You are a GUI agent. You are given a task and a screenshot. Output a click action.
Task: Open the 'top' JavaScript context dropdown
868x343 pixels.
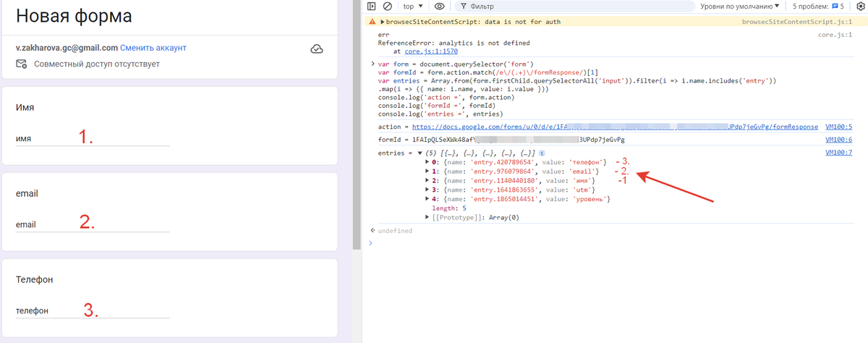pos(413,7)
